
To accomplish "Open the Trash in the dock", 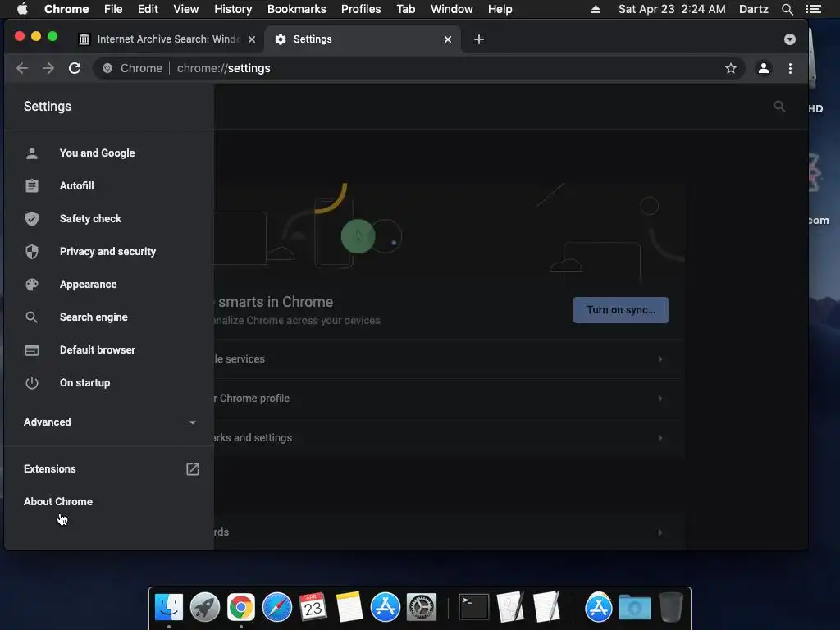I will [x=670, y=607].
